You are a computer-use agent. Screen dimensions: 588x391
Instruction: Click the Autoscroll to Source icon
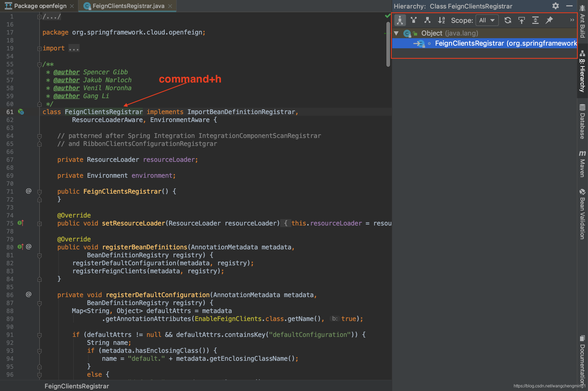click(x=522, y=20)
